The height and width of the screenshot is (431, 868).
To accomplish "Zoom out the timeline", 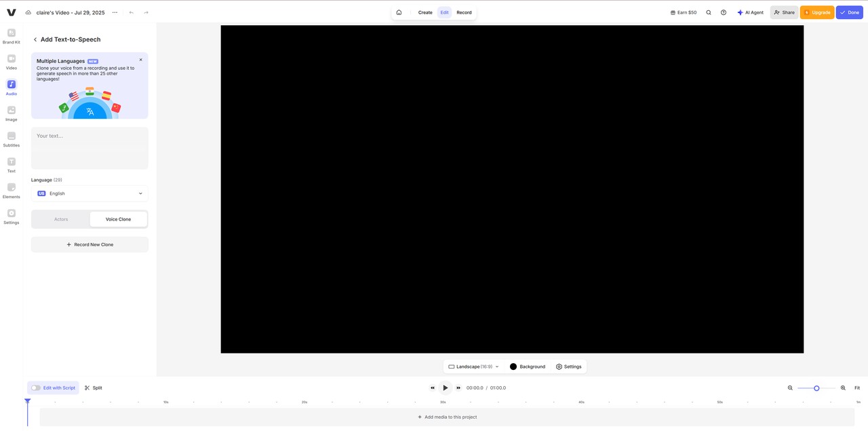I will tap(790, 388).
